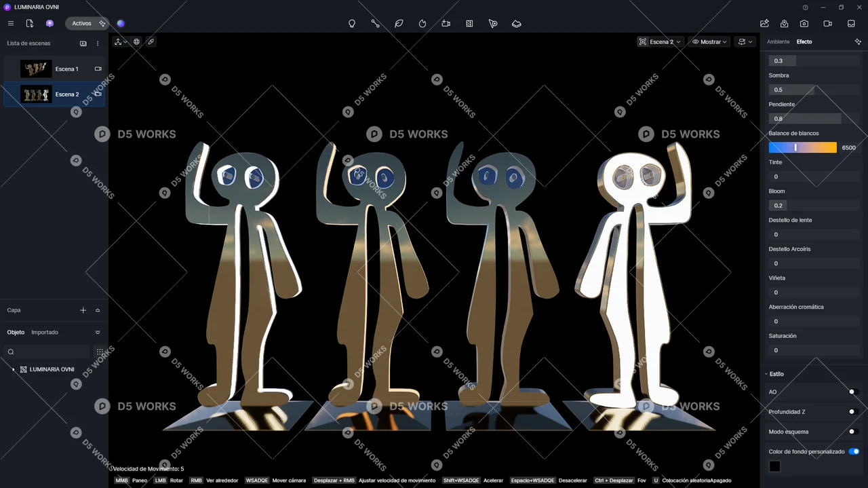868x488 pixels.
Task: Switch to the Ambiente tab
Action: click(x=778, y=41)
